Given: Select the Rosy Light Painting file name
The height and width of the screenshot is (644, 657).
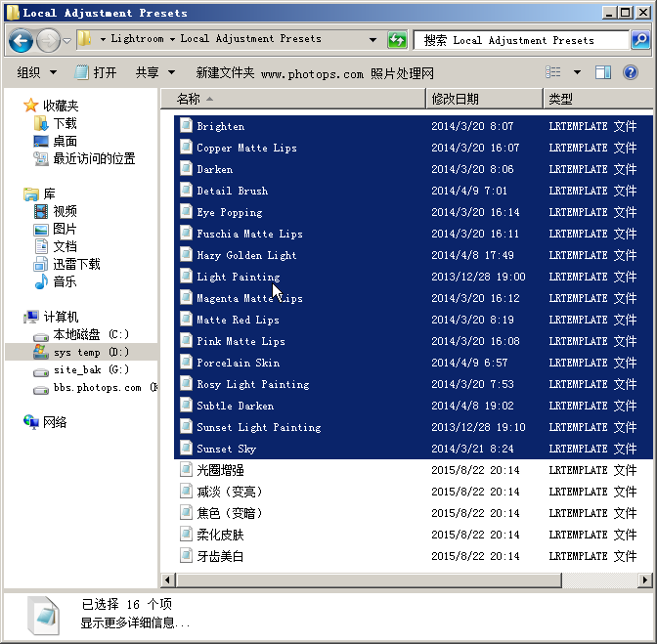Looking at the screenshot, I should (253, 384).
